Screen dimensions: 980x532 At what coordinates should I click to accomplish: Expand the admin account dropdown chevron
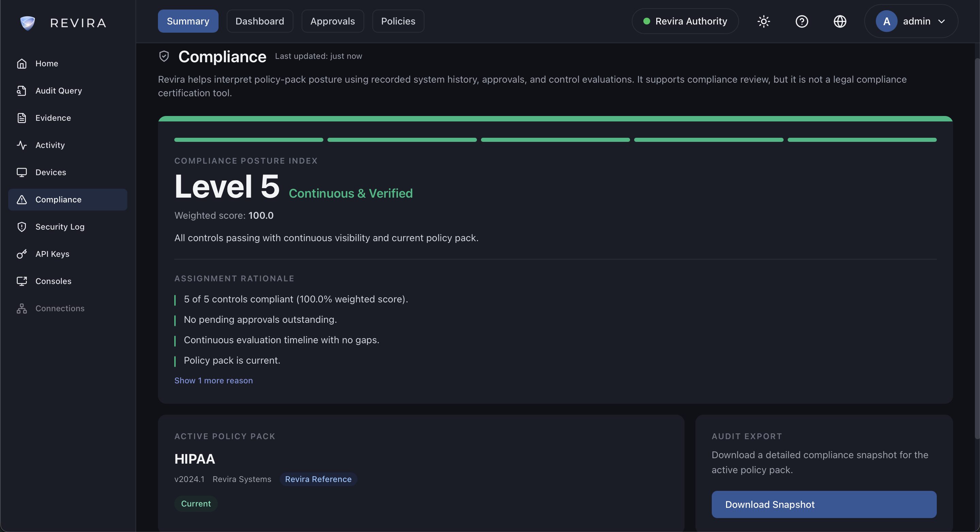click(942, 21)
